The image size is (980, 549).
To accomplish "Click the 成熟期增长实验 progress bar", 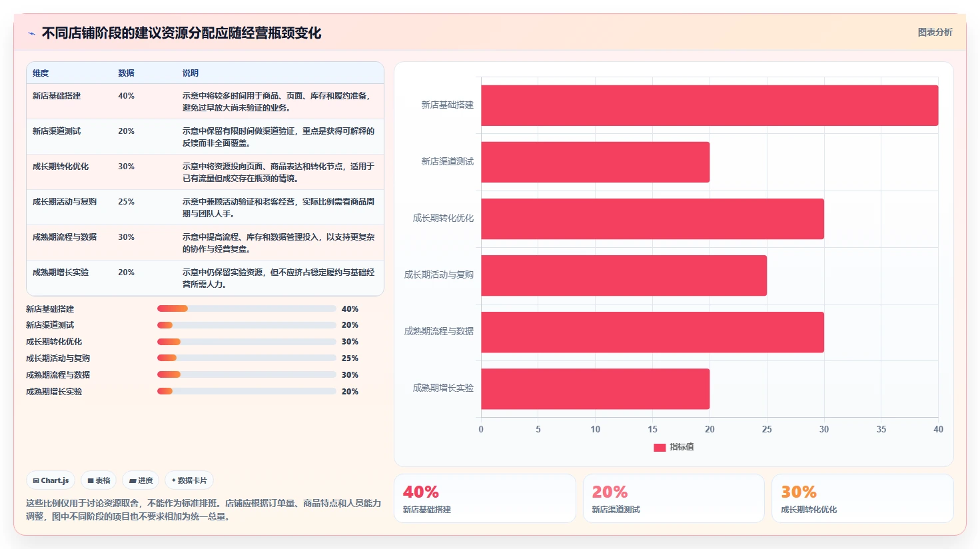I will tap(246, 391).
